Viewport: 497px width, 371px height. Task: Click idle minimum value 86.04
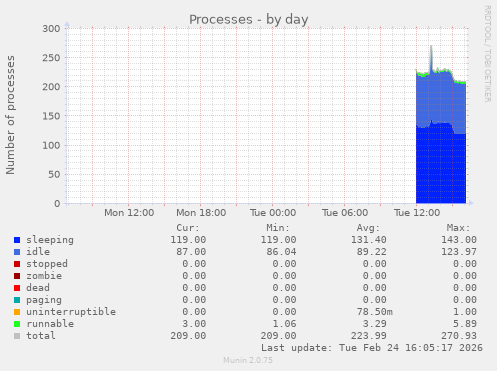pos(281,252)
